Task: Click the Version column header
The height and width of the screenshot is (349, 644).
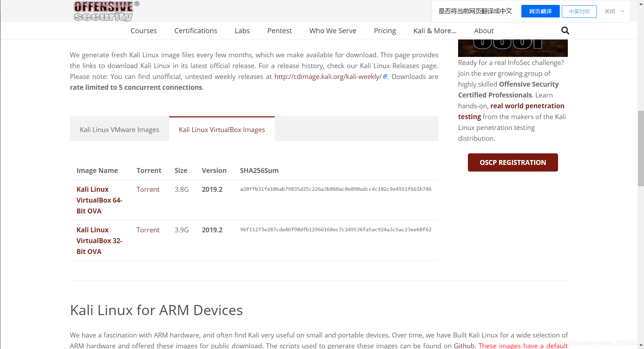Action: (214, 170)
